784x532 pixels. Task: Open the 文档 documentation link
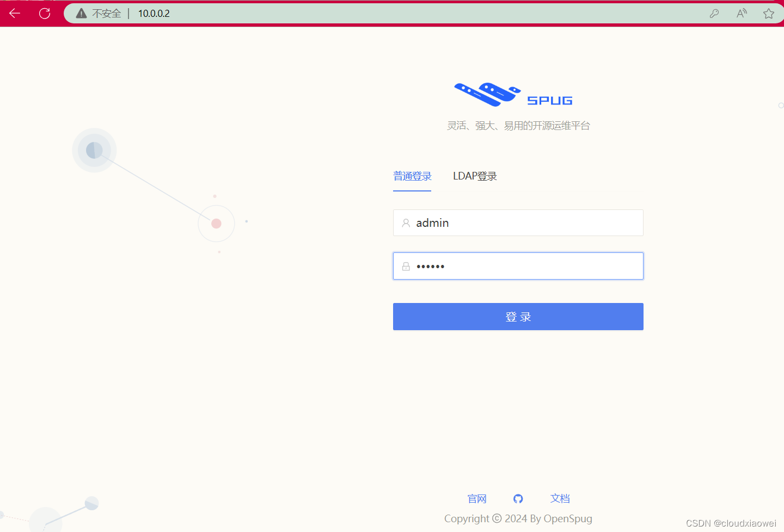tap(560, 498)
